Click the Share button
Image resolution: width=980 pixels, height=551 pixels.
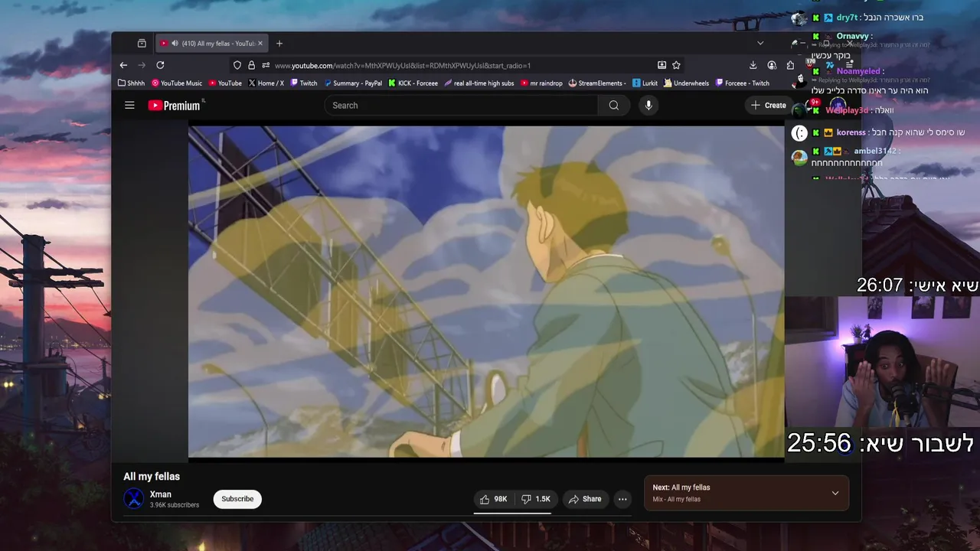point(586,499)
